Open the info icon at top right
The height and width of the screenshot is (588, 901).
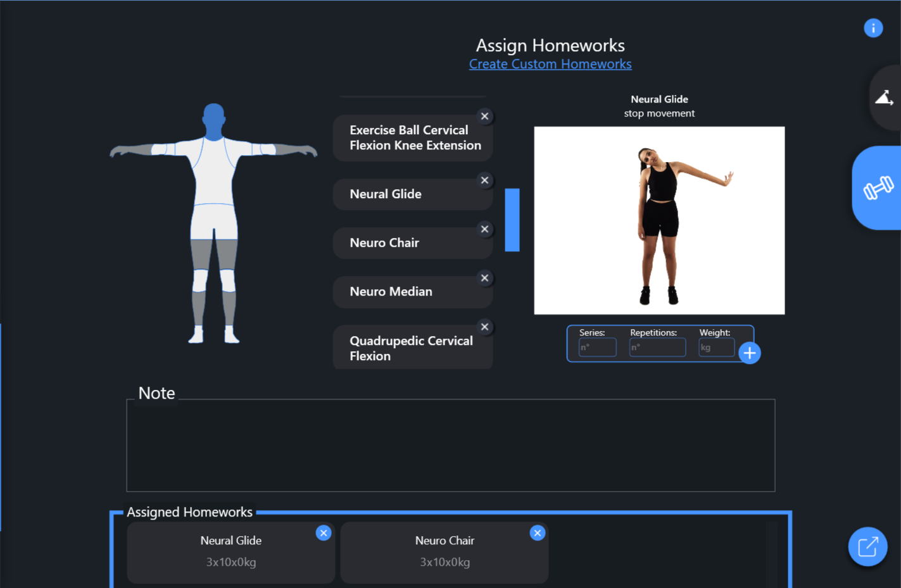click(x=873, y=28)
